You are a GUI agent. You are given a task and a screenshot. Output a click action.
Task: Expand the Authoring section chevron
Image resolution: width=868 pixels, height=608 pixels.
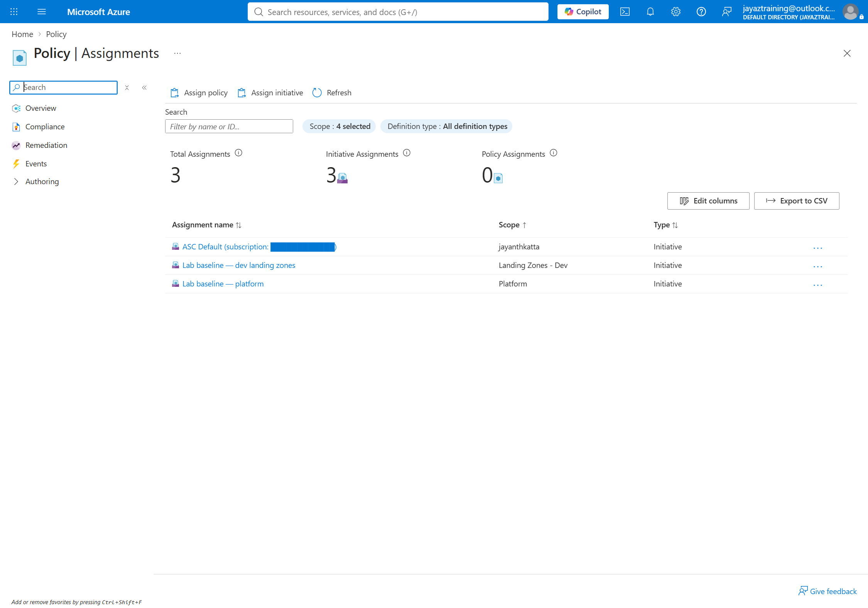point(16,181)
